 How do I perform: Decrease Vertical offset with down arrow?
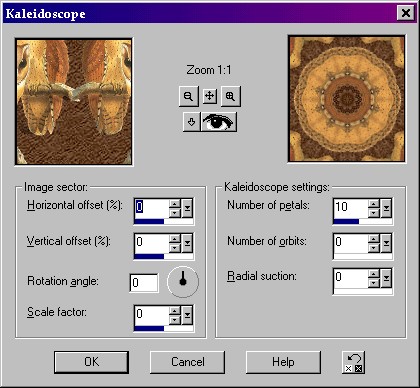coord(175,249)
